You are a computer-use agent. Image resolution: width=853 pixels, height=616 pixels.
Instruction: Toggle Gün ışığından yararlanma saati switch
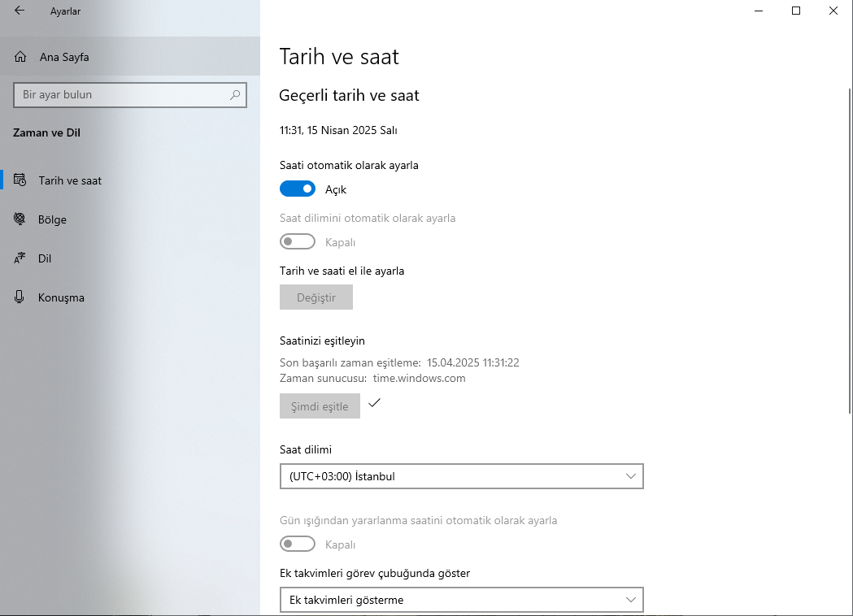tap(298, 544)
